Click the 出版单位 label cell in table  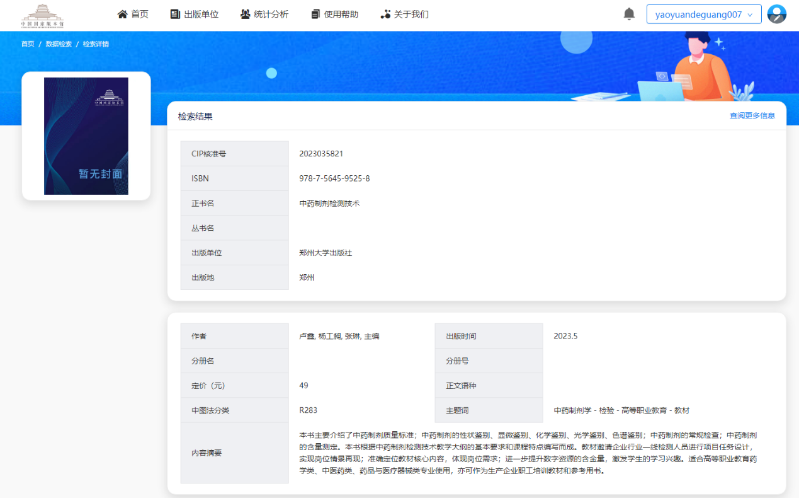(x=234, y=253)
